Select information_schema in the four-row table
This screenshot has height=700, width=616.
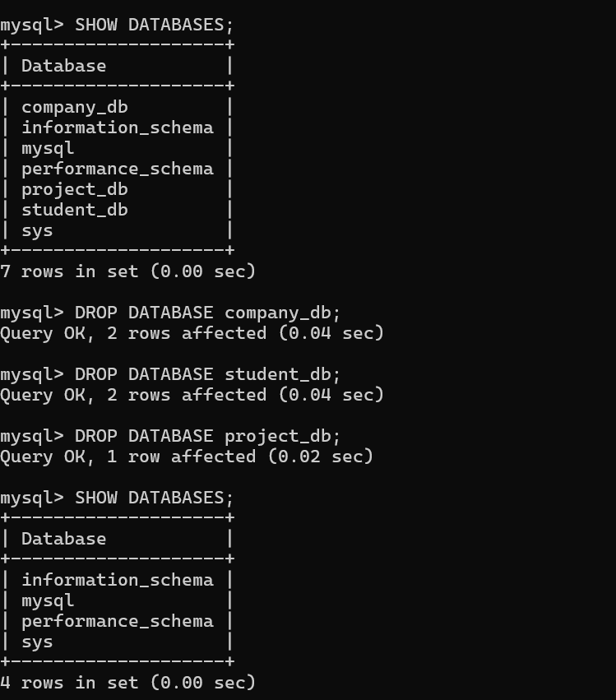(117, 580)
